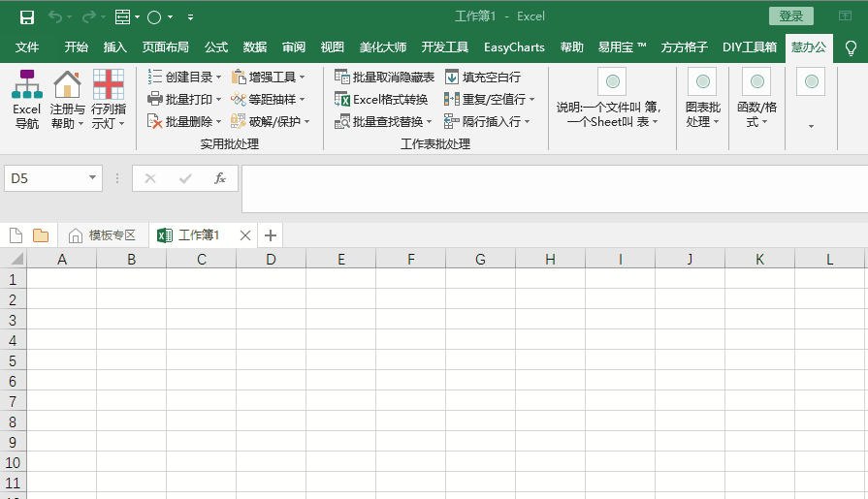Click inside the formula bar input
868x499 pixels.
(555, 189)
